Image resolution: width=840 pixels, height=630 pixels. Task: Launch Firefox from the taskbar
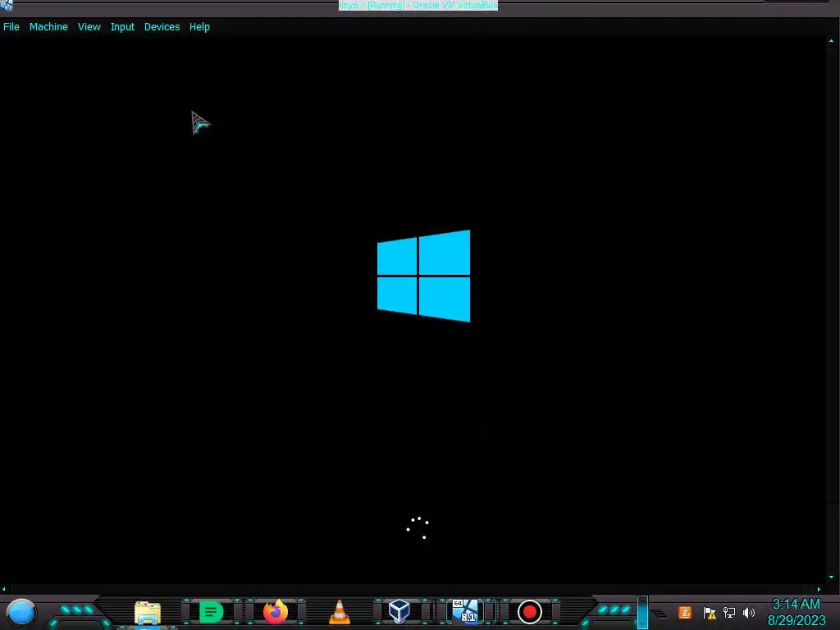pos(276,612)
